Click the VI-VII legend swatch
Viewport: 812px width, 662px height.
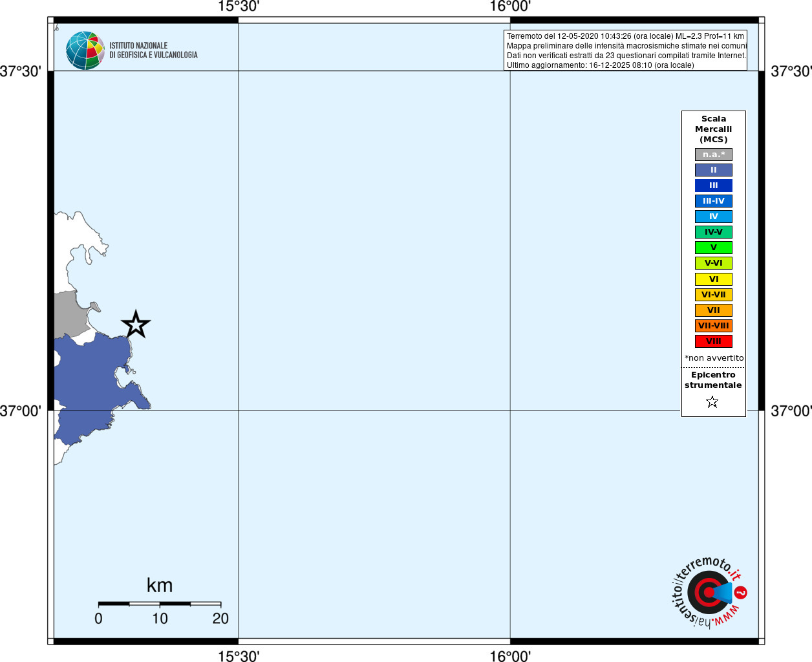point(714,295)
